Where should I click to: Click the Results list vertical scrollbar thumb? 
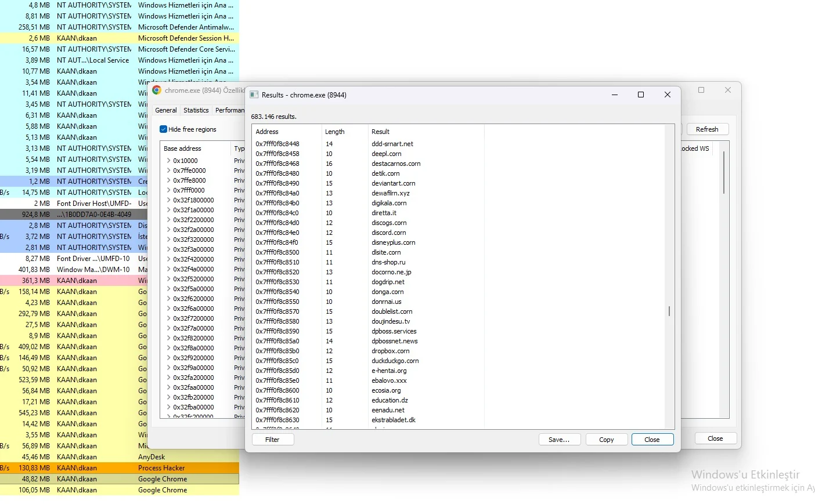tap(669, 311)
